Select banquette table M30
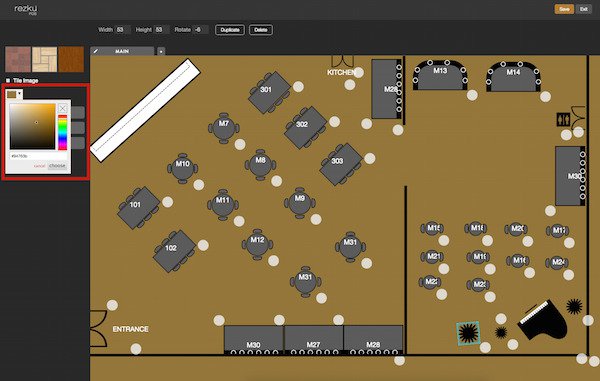600x381 pixels. [x=253, y=340]
